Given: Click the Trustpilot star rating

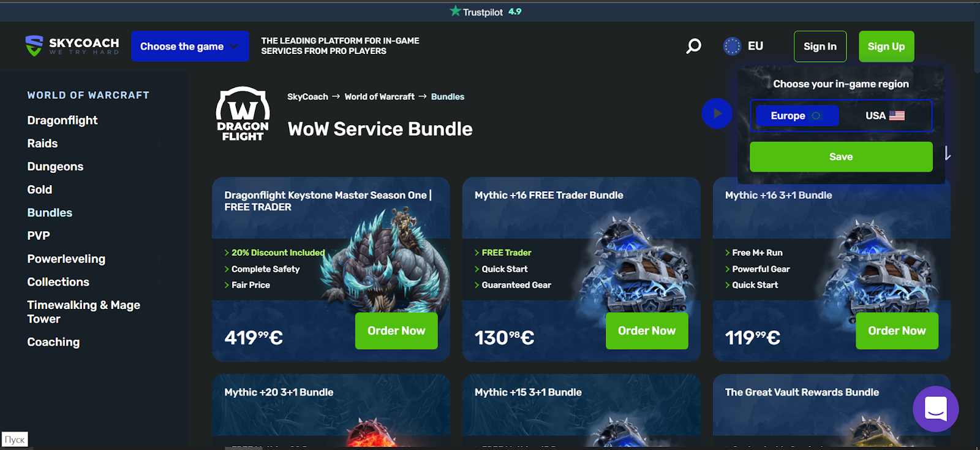Looking at the screenshot, I should (x=485, y=12).
